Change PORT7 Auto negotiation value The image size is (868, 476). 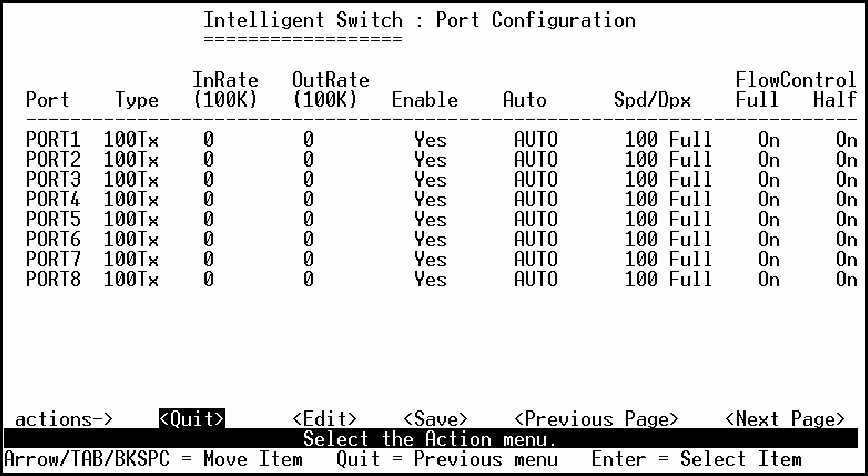tap(535, 260)
